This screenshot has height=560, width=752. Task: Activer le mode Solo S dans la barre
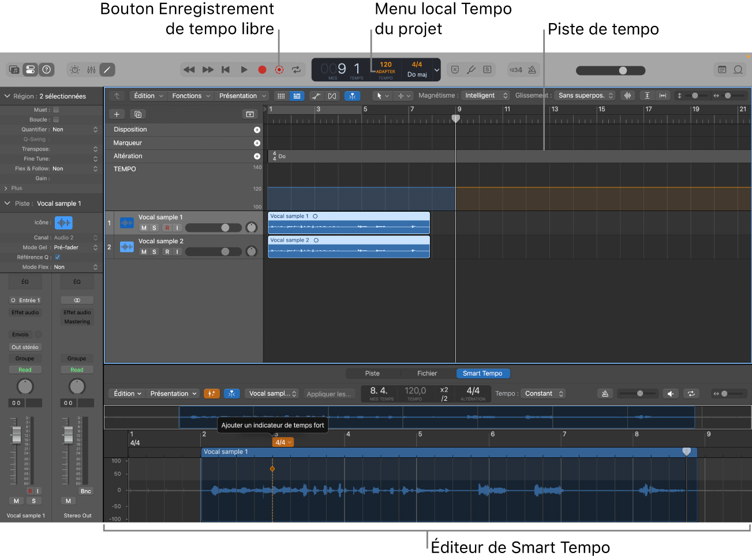(x=487, y=69)
